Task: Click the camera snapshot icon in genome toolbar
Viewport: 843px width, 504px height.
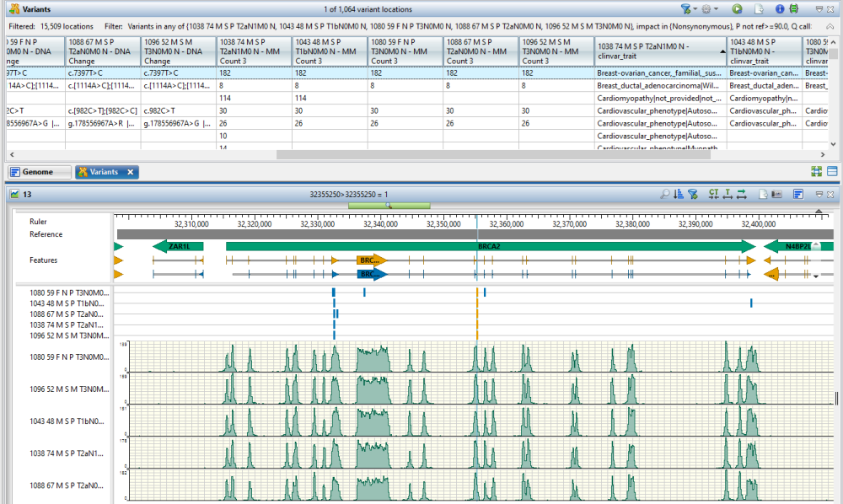Action: [776, 196]
